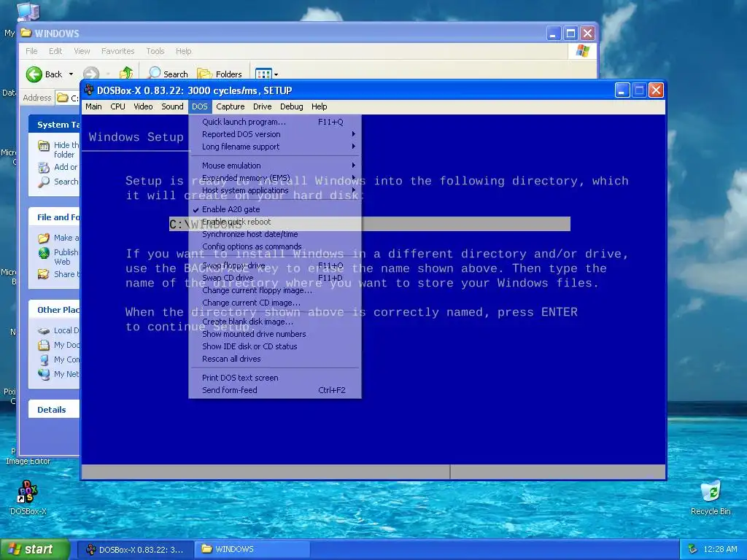Image resolution: width=747 pixels, height=560 pixels.
Task: Select Config options as commands
Action: 275,246
